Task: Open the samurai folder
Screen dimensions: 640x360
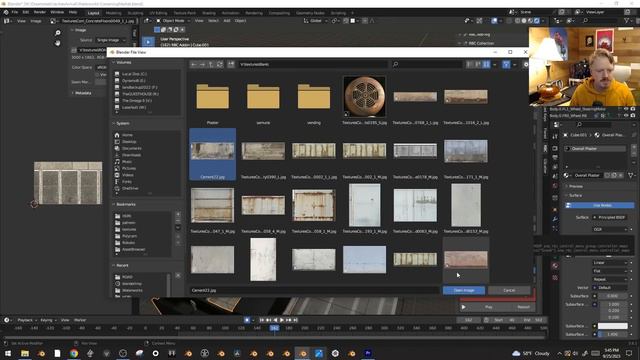Action: (263, 97)
